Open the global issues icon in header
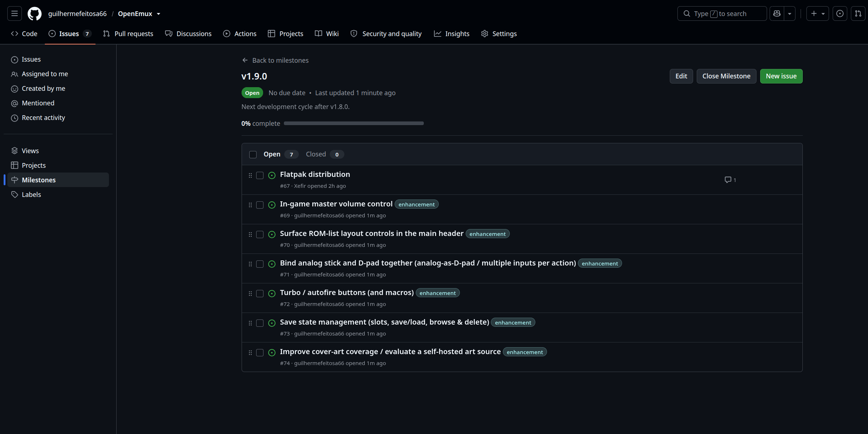868x434 pixels. click(x=840, y=13)
